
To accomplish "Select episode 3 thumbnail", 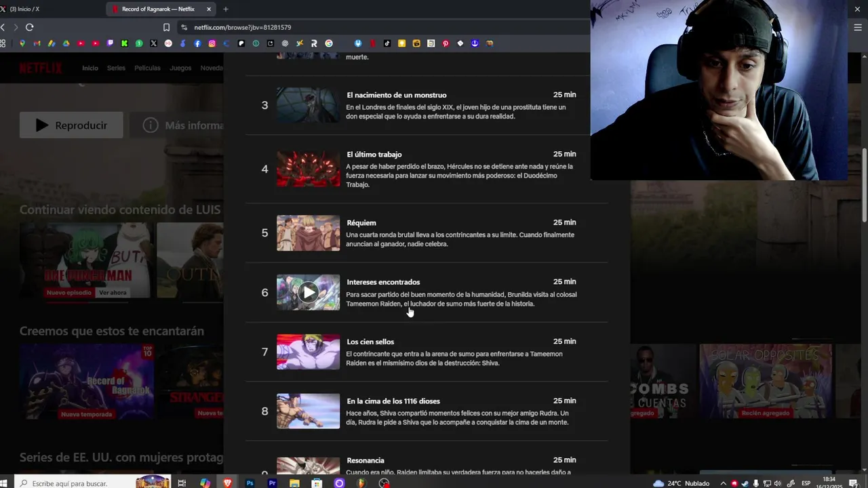I will [309, 105].
